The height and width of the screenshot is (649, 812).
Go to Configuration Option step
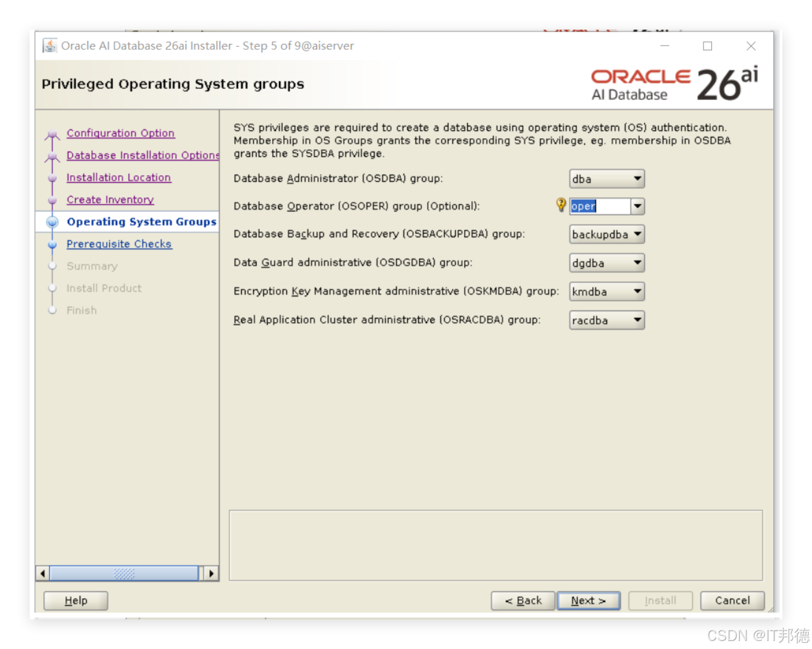pos(120,133)
